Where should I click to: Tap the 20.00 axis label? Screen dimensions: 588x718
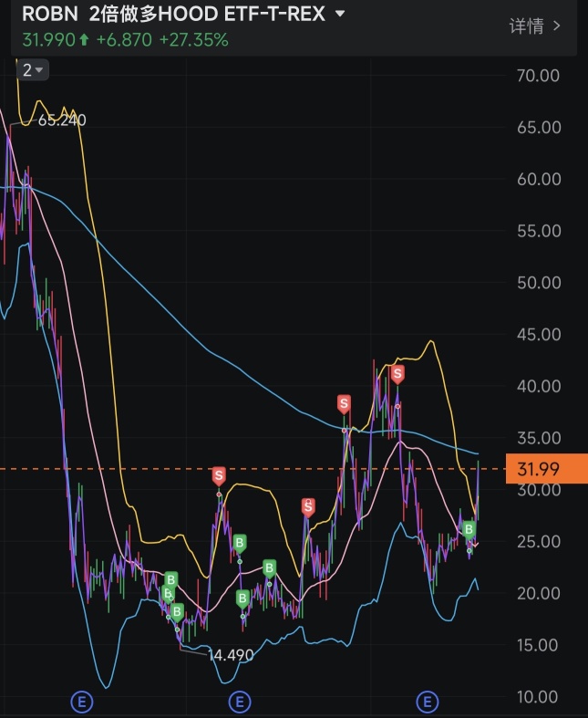(x=539, y=593)
